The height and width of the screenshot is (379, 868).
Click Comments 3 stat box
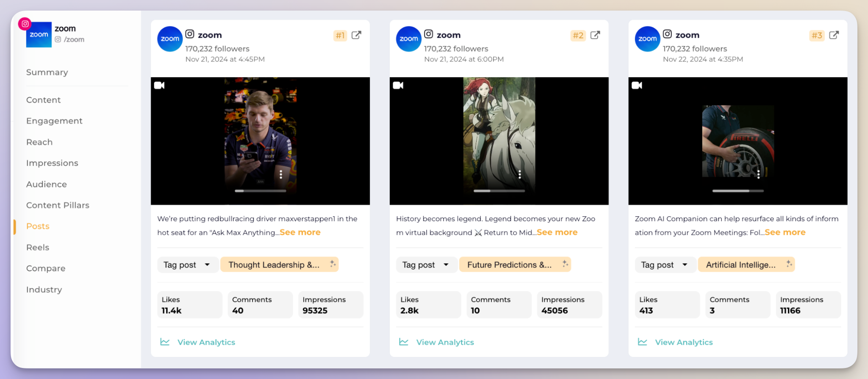(738, 305)
